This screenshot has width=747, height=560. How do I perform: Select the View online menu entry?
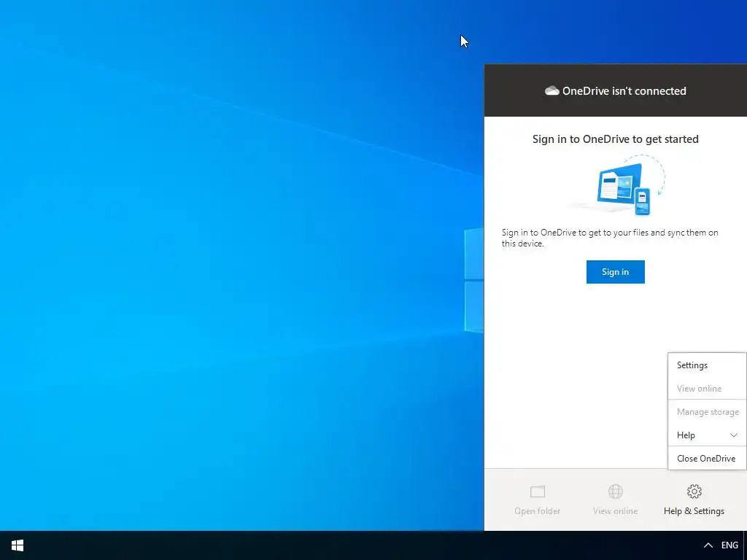pyautogui.click(x=707, y=389)
